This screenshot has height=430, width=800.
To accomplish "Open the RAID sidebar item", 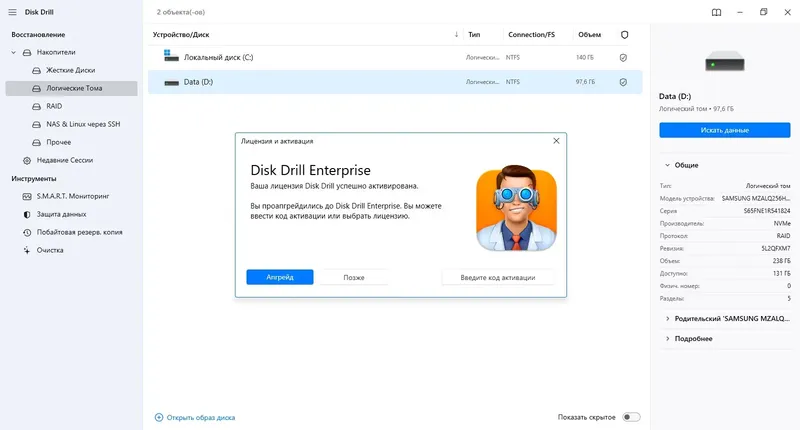I will pyautogui.click(x=54, y=106).
